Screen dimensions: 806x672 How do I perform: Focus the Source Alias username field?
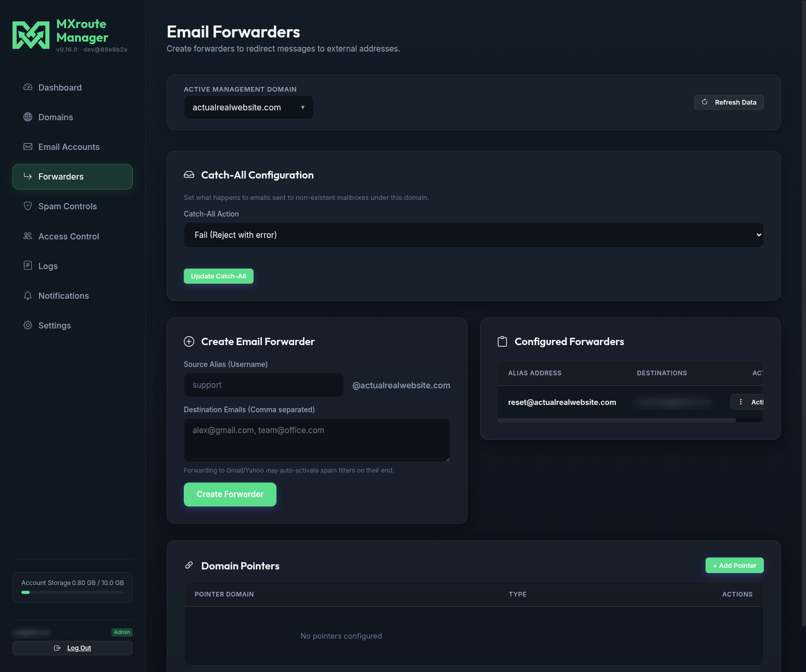point(264,385)
